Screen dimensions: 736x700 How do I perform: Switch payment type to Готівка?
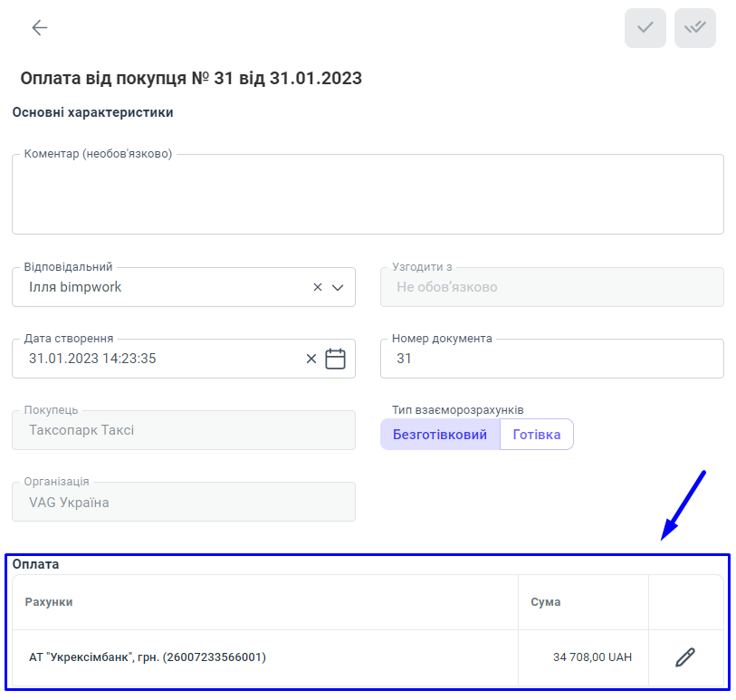[537, 435]
